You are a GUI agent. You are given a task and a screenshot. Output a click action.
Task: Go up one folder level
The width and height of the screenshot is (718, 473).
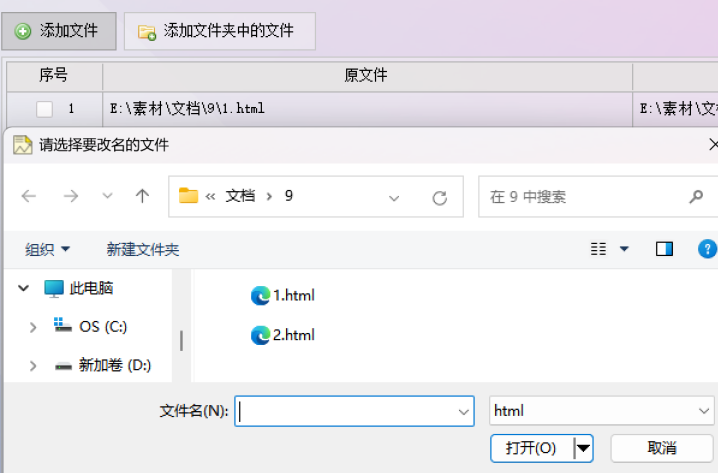[x=142, y=196]
